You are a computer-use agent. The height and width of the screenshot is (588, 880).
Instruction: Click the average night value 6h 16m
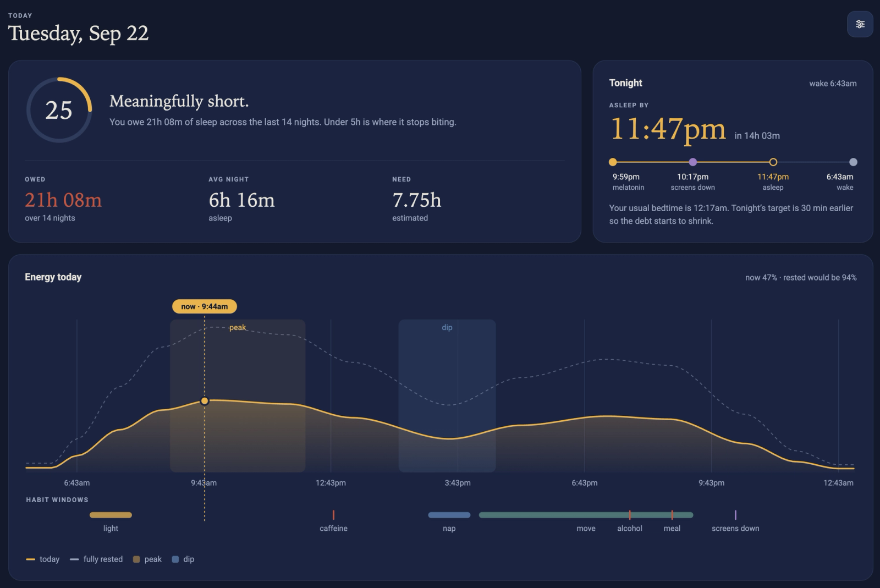(x=241, y=200)
